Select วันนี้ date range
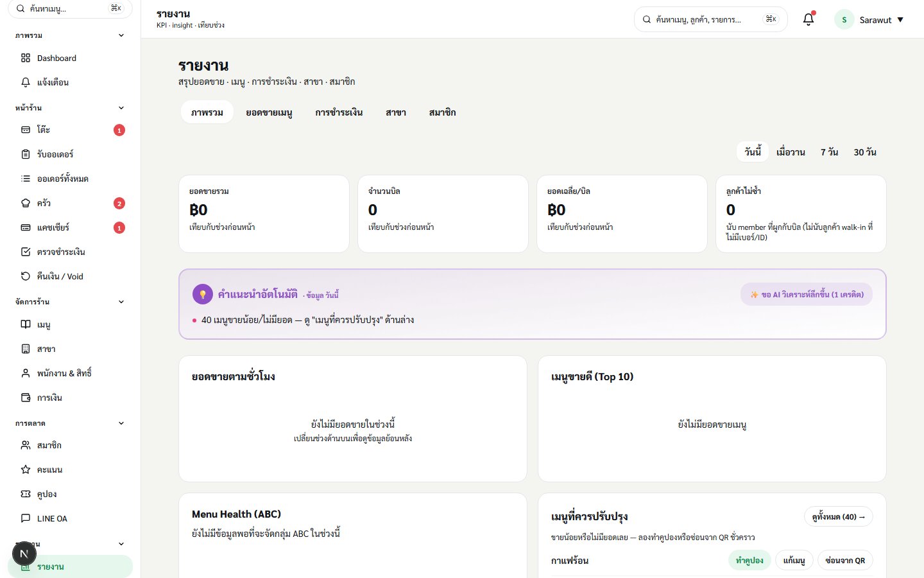924x578 pixels. click(x=753, y=152)
